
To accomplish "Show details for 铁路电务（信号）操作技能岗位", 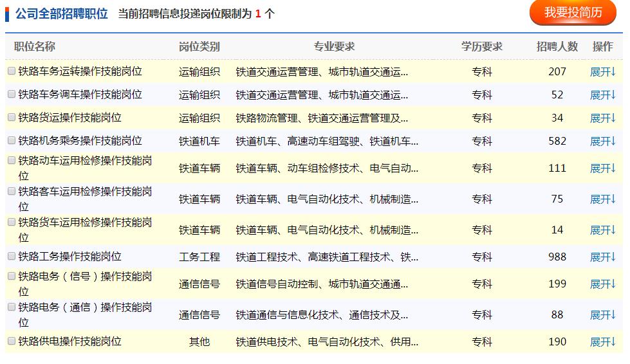I will (603, 284).
